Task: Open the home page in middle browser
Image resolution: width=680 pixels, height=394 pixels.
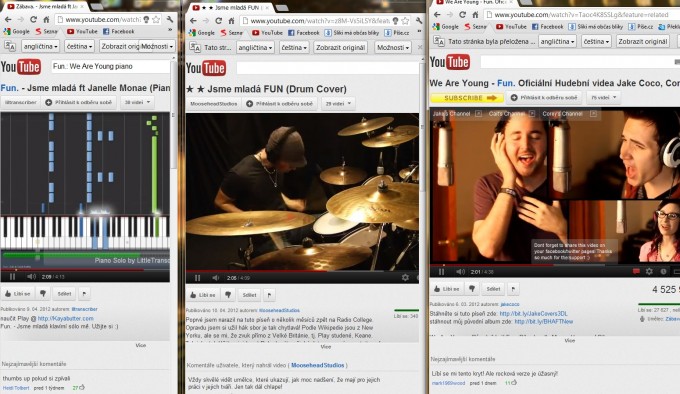Action: tap(231, 21)
